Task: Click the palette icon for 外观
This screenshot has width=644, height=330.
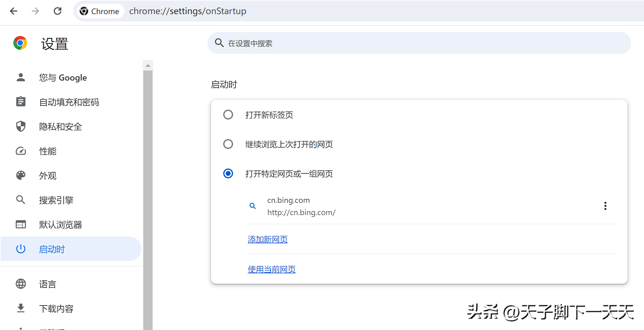Action: 21,175
